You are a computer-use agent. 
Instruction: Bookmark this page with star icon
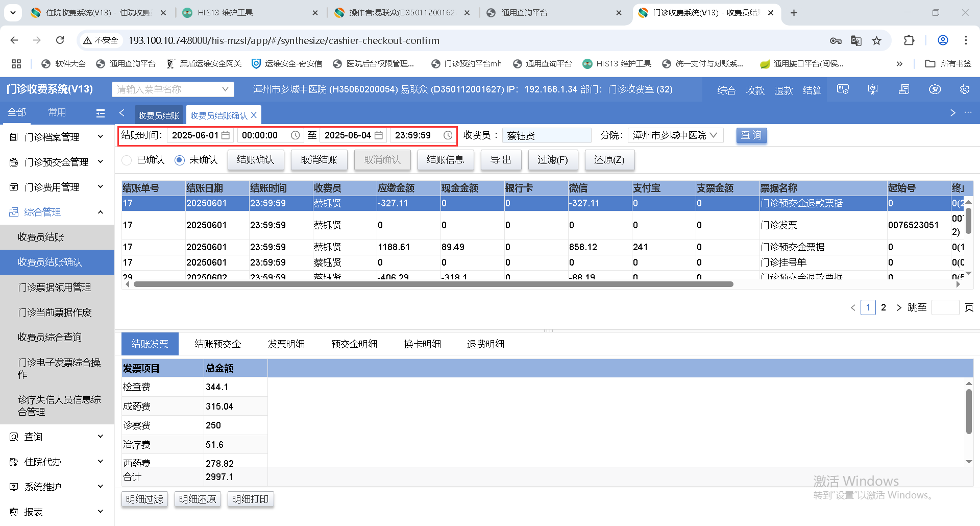[x=876, y=40]
